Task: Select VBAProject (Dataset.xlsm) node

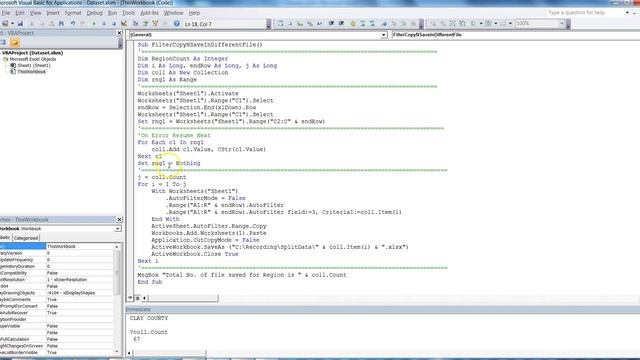Action: pyautogui.click(x=32, y=53)
